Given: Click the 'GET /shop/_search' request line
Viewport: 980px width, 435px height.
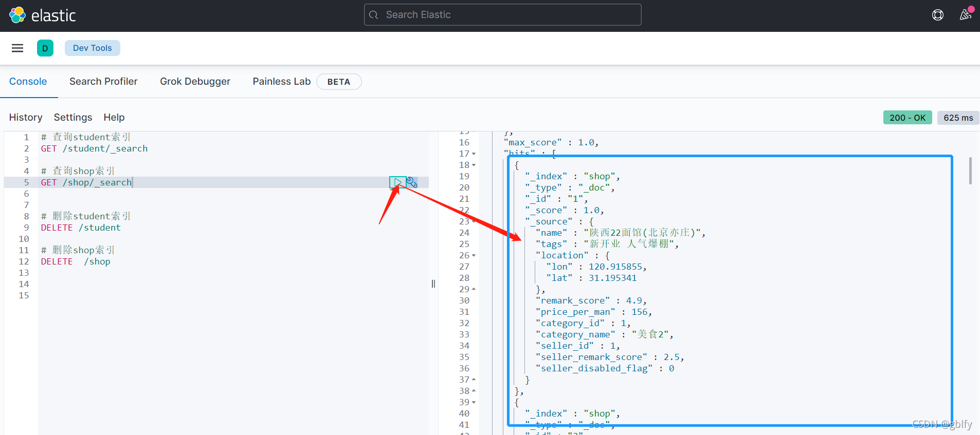Looking at the screenshot, I should tap(86, 182).
